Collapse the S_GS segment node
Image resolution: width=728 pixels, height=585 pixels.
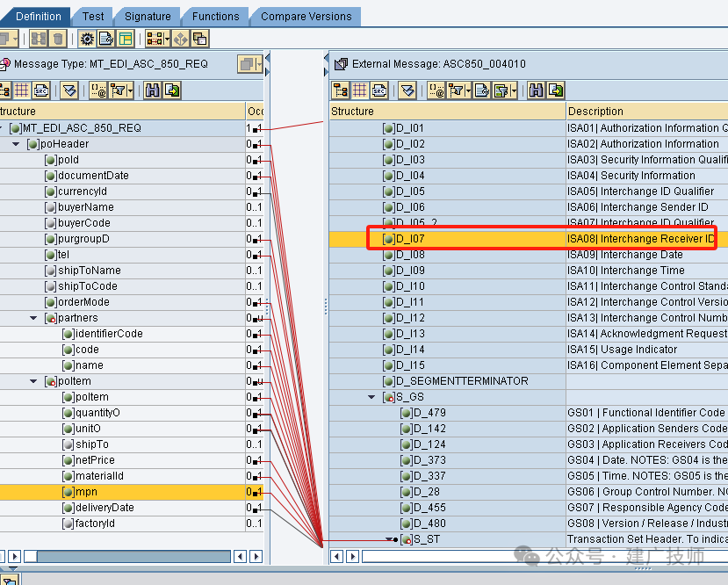tap(371, 397)
